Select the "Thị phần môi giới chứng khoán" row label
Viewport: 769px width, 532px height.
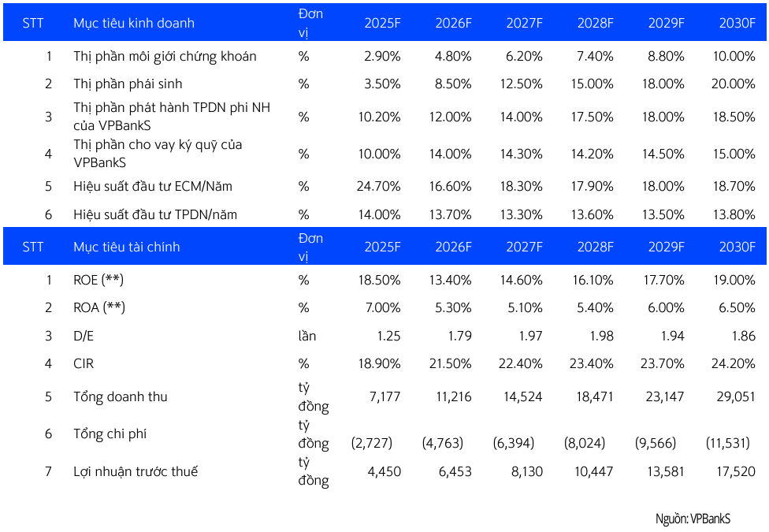click(165, 56)
